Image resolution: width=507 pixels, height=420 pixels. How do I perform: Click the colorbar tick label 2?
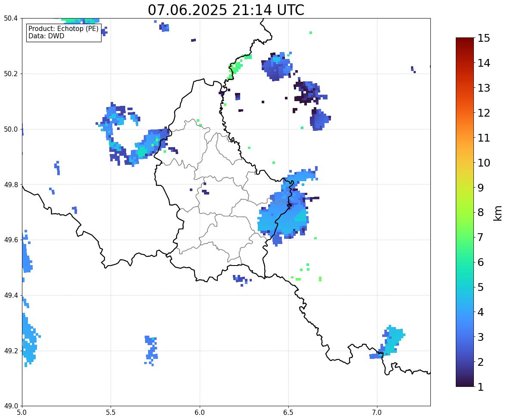pyautogui.click(x=481, y=362)
